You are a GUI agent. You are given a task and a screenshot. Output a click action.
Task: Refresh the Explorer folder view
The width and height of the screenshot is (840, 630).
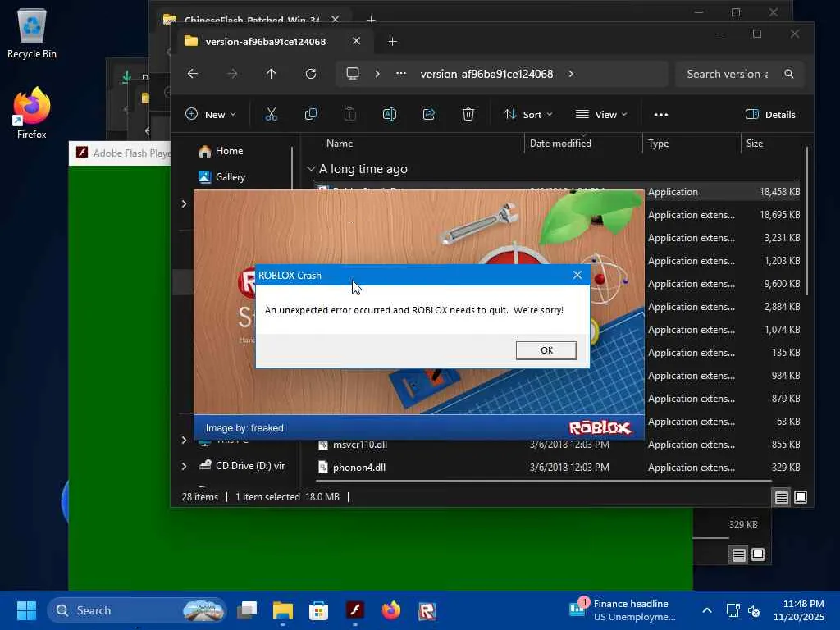click(x=311, y=73)
